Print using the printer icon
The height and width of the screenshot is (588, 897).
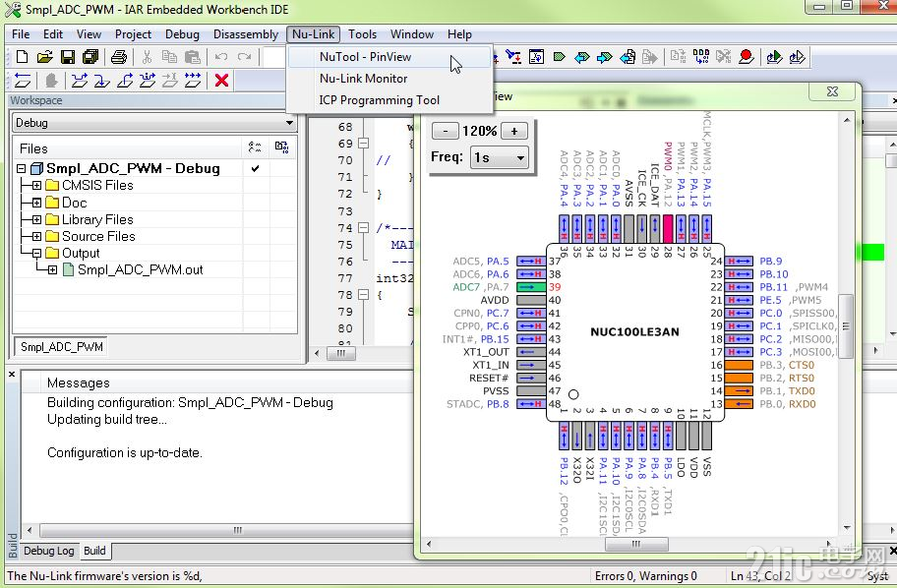pos(119,57)
